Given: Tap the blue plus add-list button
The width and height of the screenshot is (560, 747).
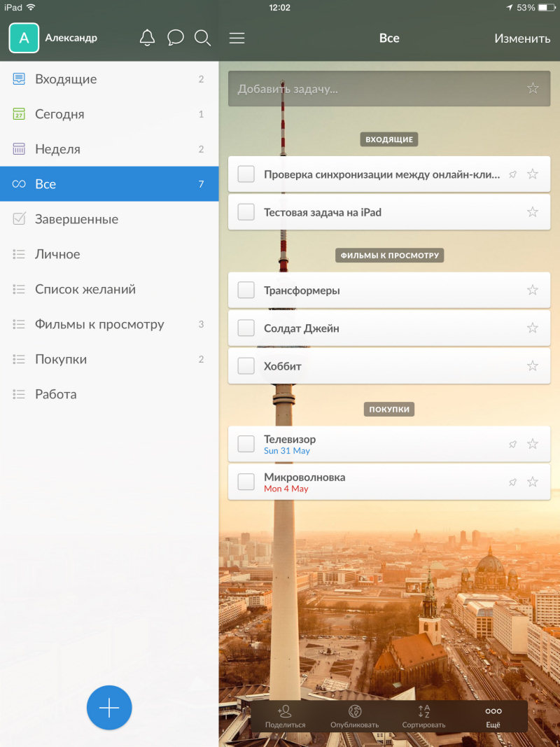Looking at the screenshot, I should (109, 708).
